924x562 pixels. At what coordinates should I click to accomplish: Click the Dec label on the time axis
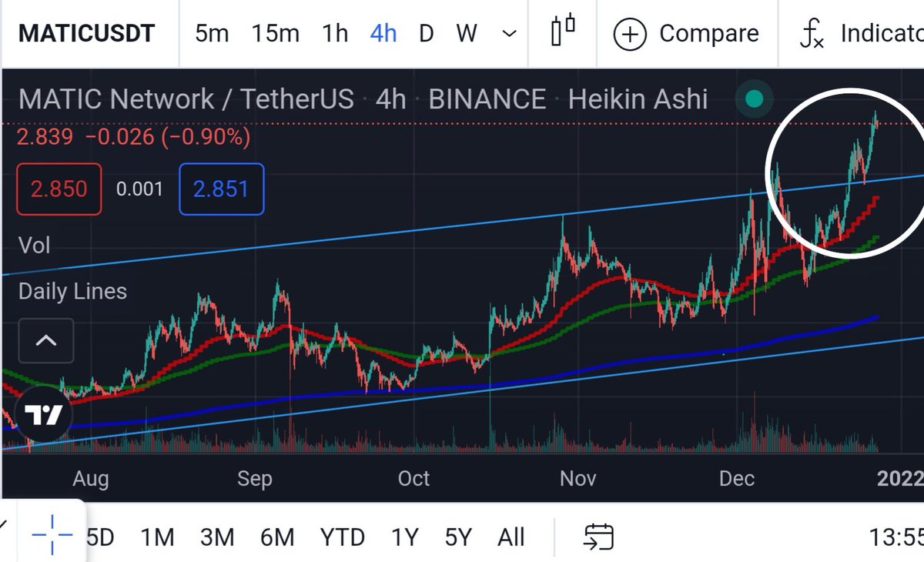point(736,478)
